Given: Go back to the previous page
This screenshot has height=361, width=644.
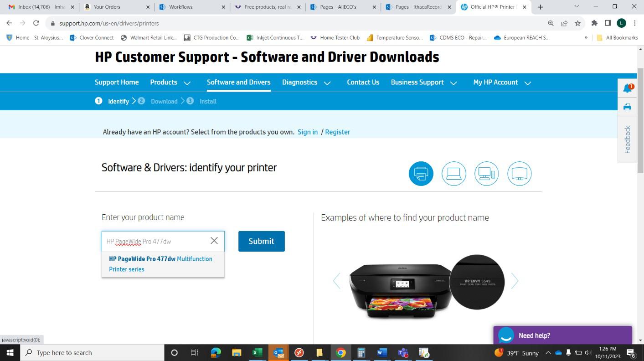Looking at the screenshot, I should (9, 23).
